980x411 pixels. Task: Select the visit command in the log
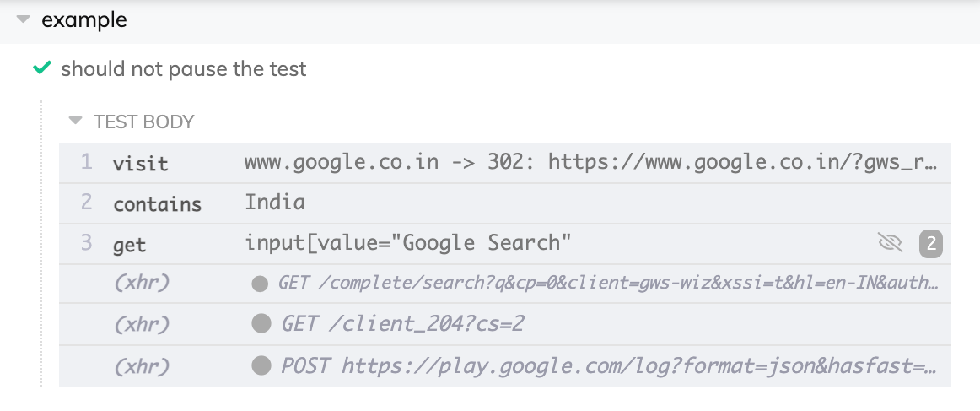[x=140, y=163]
